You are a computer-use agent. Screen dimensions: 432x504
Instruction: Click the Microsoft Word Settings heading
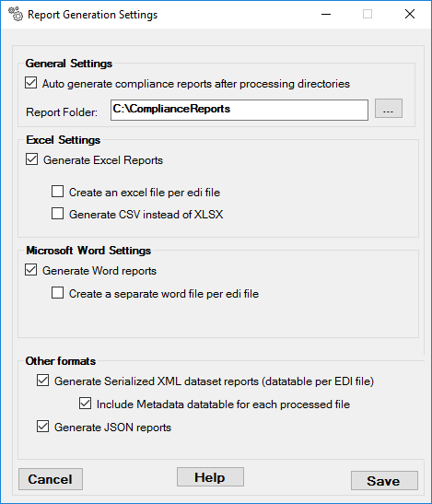(x=88, y=251)
